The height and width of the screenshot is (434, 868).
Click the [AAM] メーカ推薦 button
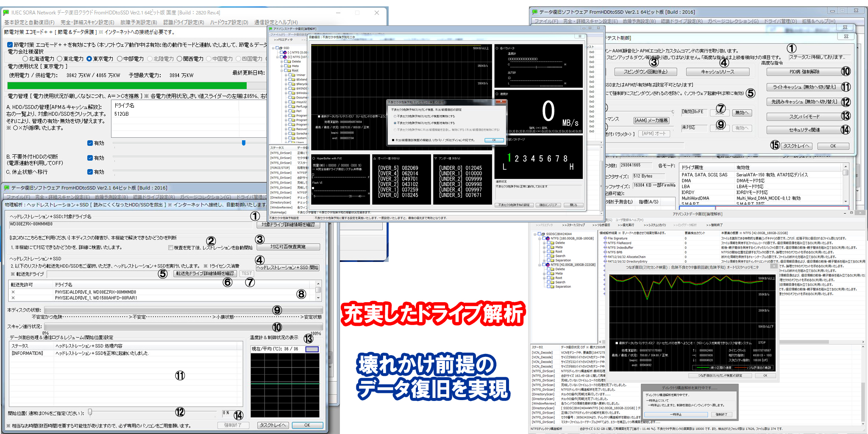click(651, 120)
